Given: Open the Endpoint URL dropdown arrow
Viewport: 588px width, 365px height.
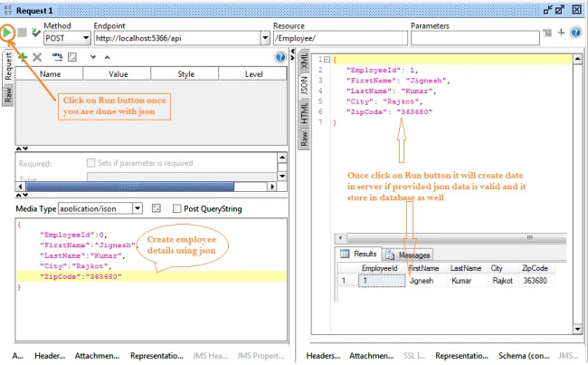Looking at the screenshot, I should [x=265, y=38].
